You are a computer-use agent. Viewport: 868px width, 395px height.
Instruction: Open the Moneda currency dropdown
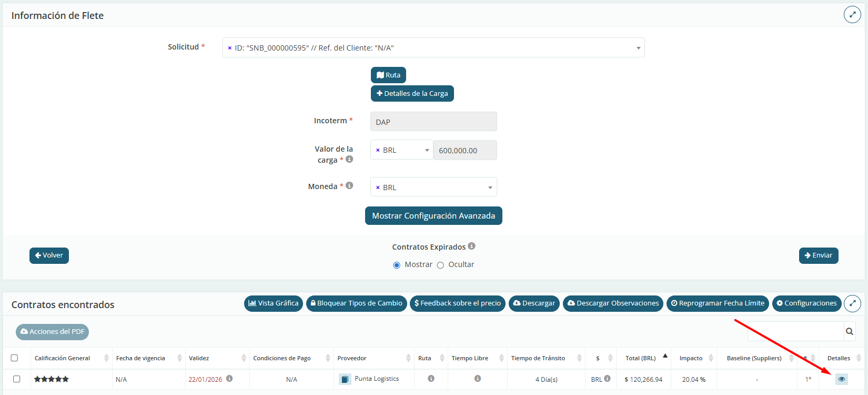tap(489, 187)
